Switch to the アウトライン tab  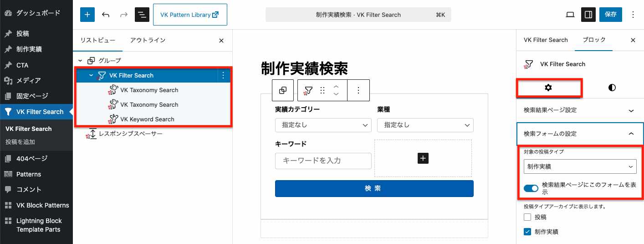148,40
